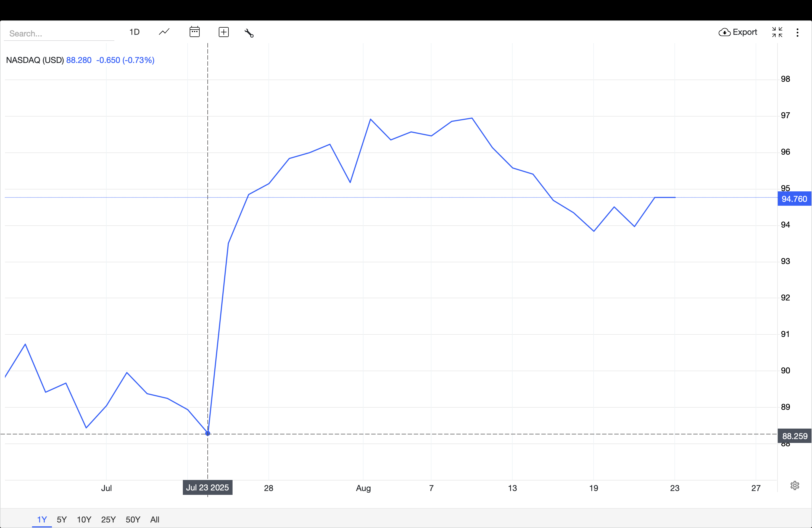
Task: Open the calendar date range picker
Action: pos(194,32)
